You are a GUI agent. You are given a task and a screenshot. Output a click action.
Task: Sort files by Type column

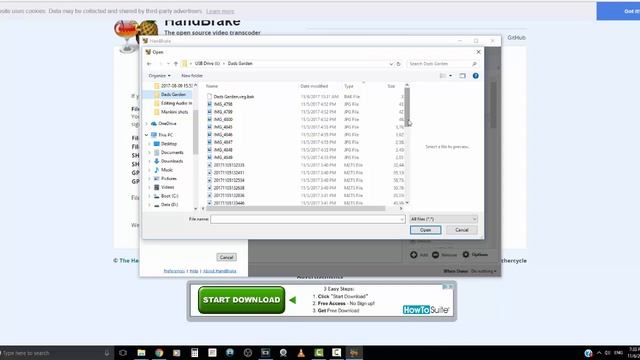(349, 86)
